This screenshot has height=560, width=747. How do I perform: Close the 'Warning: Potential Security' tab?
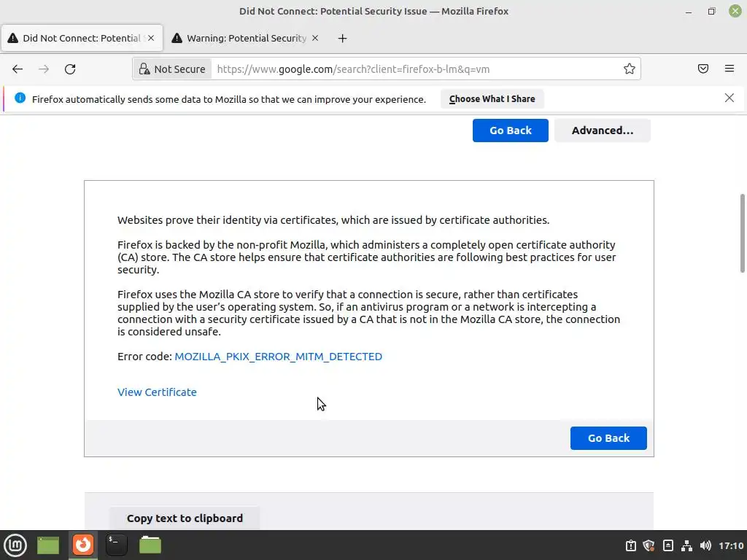(x=315, y=38)
